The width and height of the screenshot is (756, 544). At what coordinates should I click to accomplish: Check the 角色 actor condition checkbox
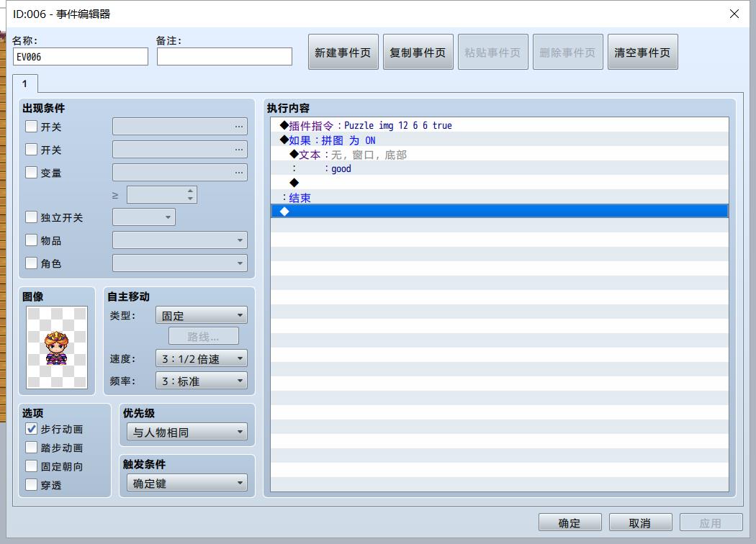coord(32,263)
